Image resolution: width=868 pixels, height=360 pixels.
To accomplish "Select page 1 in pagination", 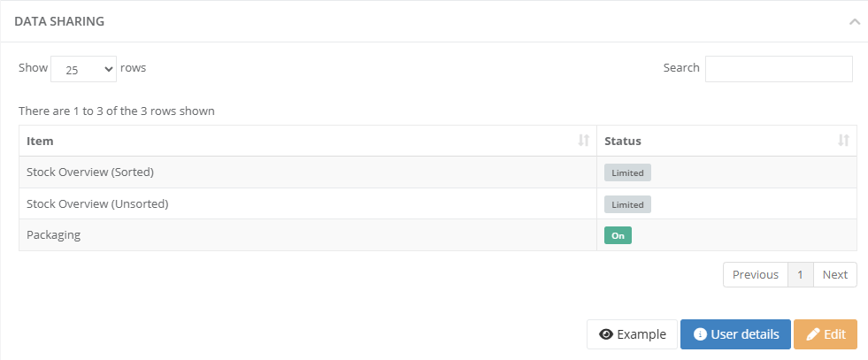I will (x=801, y=275).
